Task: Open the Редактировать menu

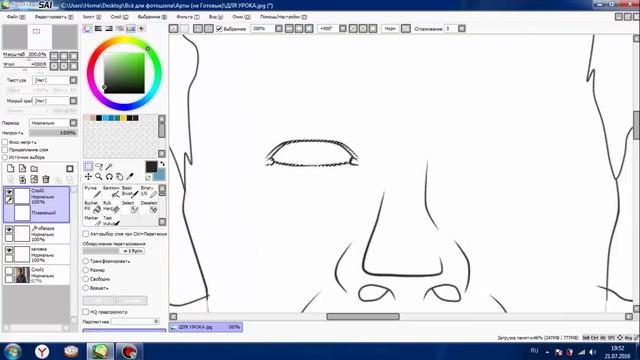Action: pyautogui.click(x=54, y=17)
